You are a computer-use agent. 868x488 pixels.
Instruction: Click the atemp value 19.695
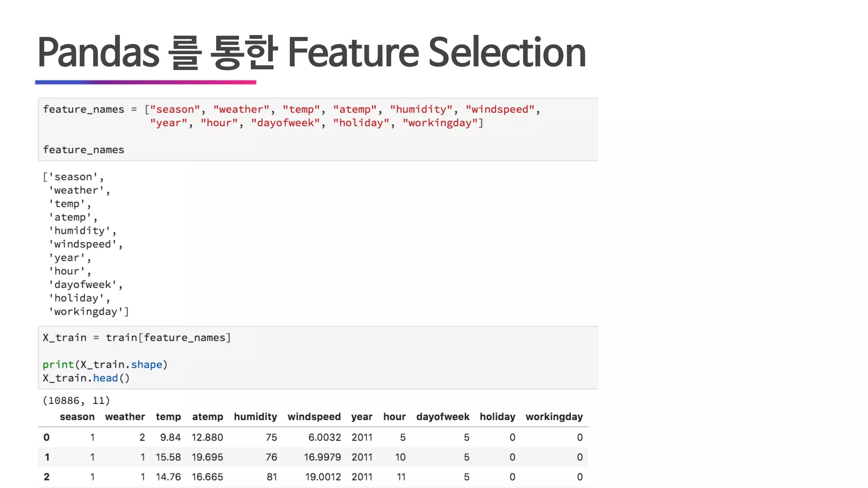coord(207,457)
